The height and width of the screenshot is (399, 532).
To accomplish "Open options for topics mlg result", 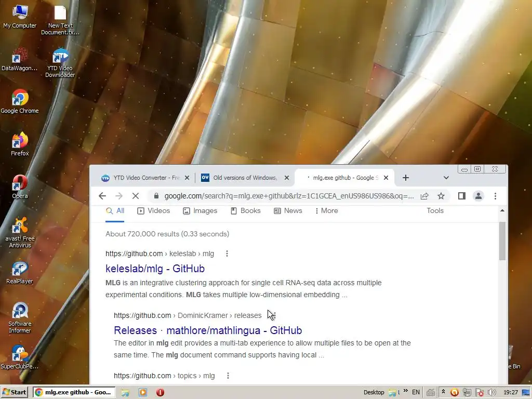I will click(228, 376).
